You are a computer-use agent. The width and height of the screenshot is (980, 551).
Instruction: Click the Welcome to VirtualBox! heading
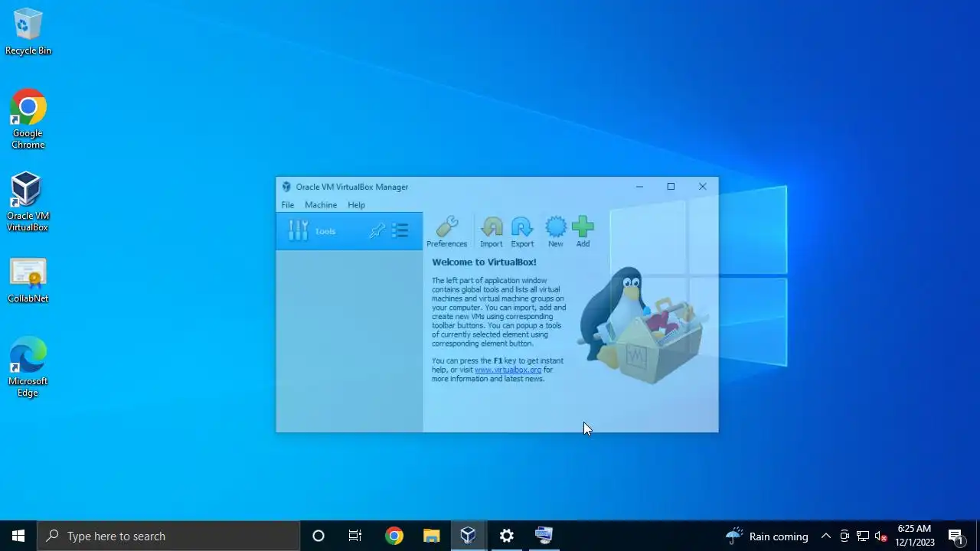tap(484, 262)
